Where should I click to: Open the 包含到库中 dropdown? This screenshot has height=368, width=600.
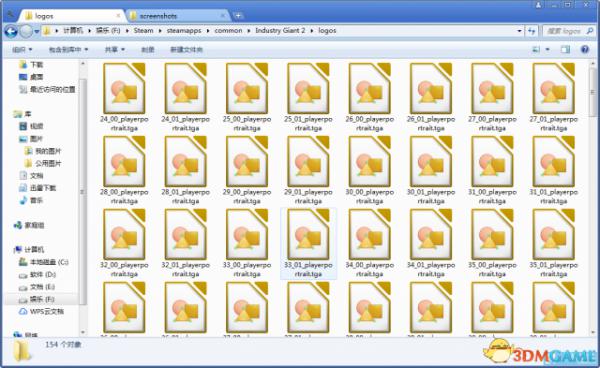(68, 49)
